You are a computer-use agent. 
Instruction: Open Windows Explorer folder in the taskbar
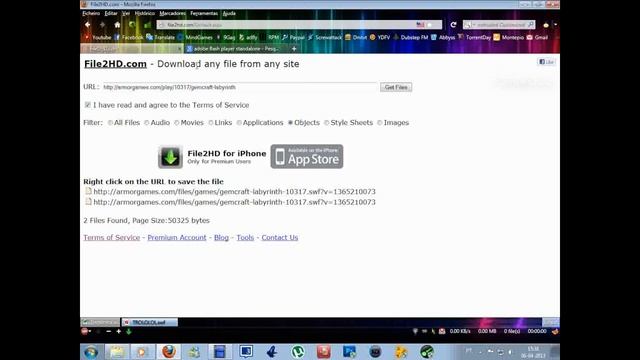click(x=117, y=352)
